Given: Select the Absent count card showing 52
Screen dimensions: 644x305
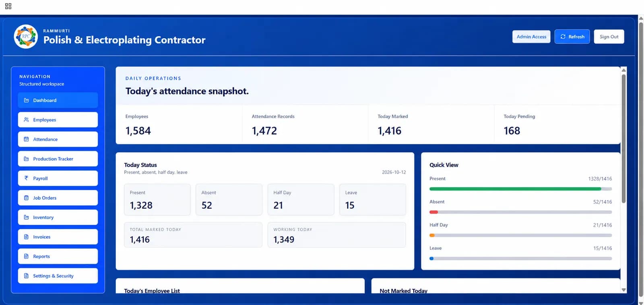Looking at the screenshot, I should [229, 200].
